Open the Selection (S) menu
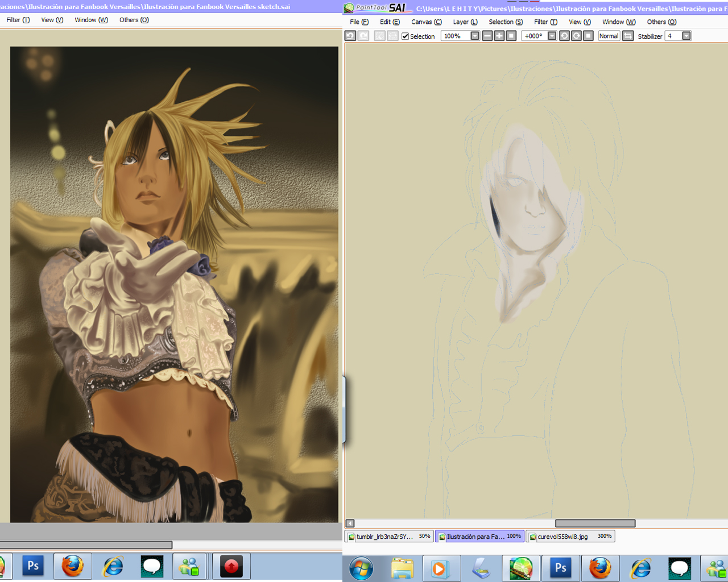728x582 pixels. coord(506,22)
